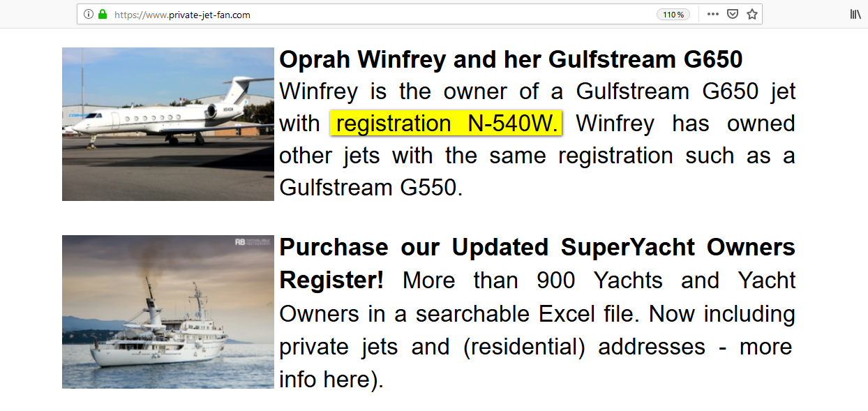
Task: Click the Oprah Winfrey Gulfstream G650 heading
Action: pos(511,60)
